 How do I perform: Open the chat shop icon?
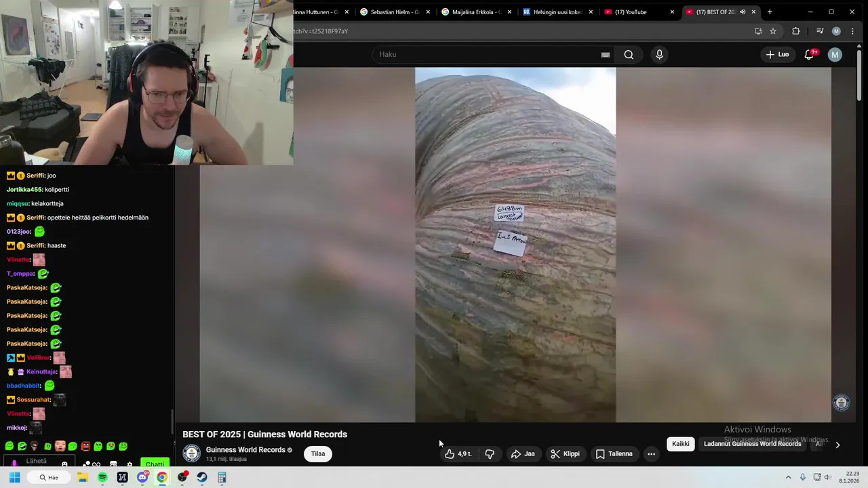113,465
